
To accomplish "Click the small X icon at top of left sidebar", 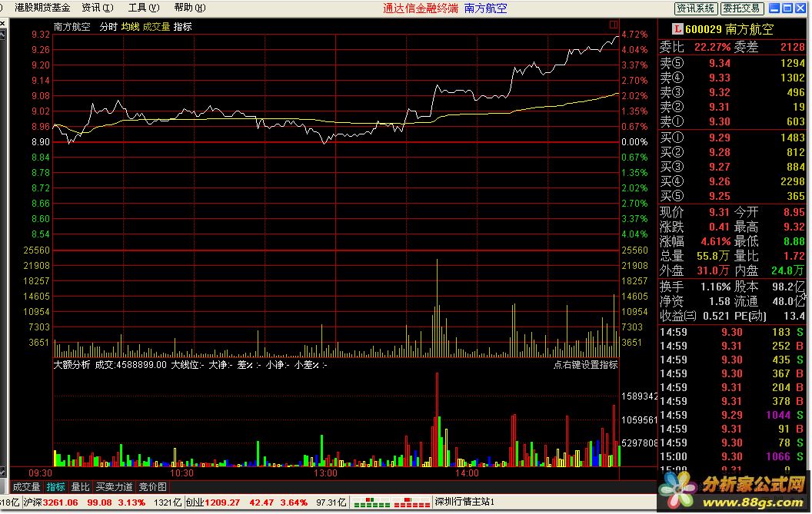I will click(x=2, y=24).
